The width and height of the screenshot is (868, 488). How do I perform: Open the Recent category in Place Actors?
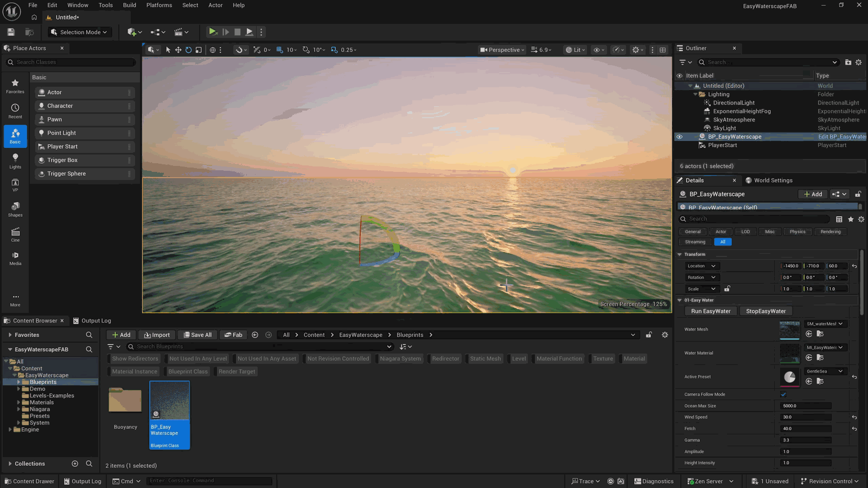point(15,111)
